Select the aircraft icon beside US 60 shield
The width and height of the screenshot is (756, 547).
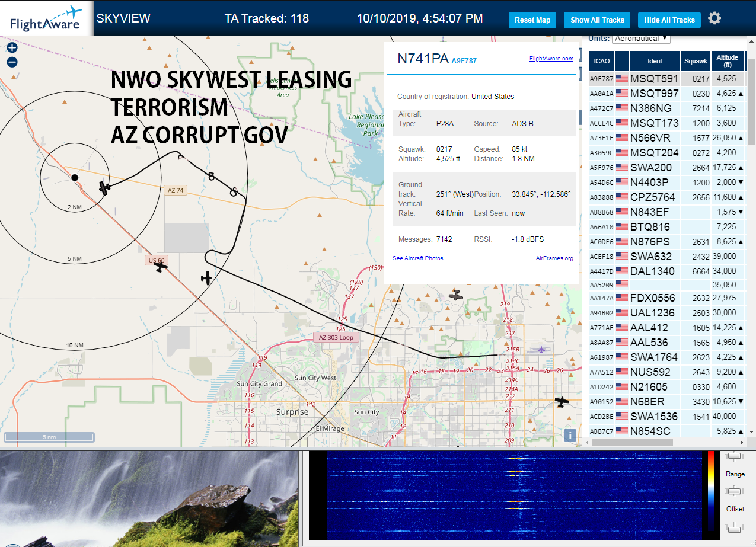(160, 267)
